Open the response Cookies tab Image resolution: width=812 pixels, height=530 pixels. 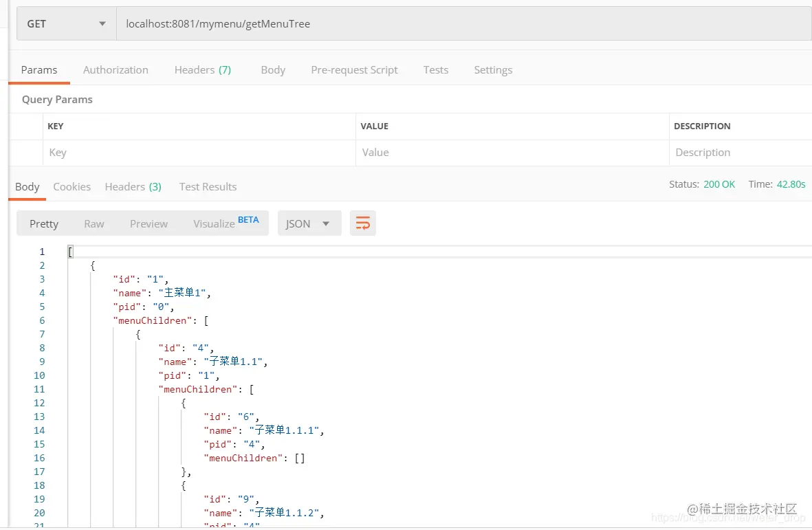click(x=72, y=187)
